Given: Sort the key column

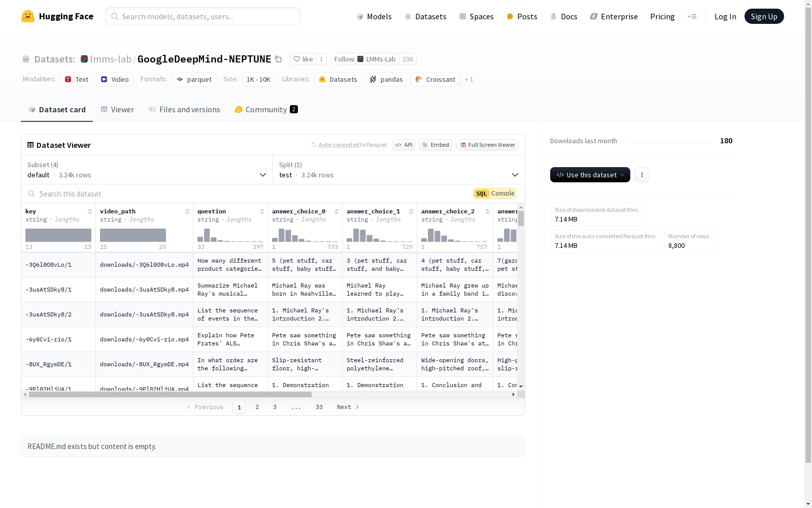Looking at the screenshot, I should coord(90,211).
